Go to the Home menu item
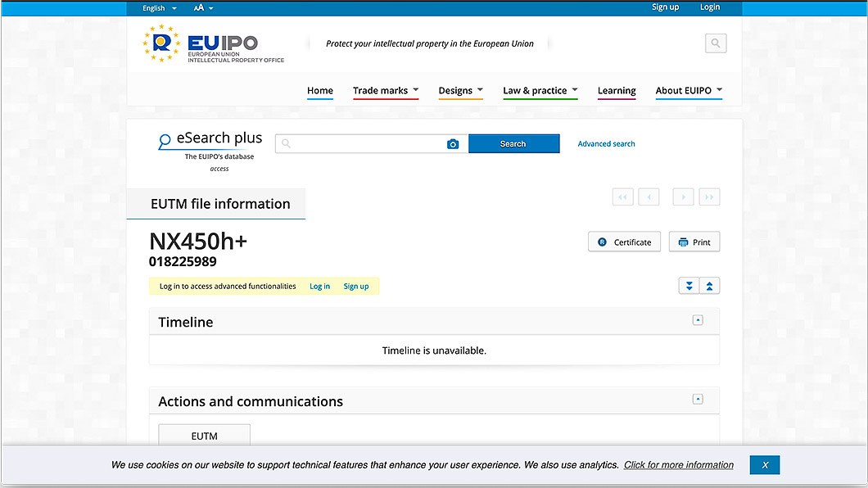Image resolution: width=868 pixels, height=488 pixels. (320, 91)
